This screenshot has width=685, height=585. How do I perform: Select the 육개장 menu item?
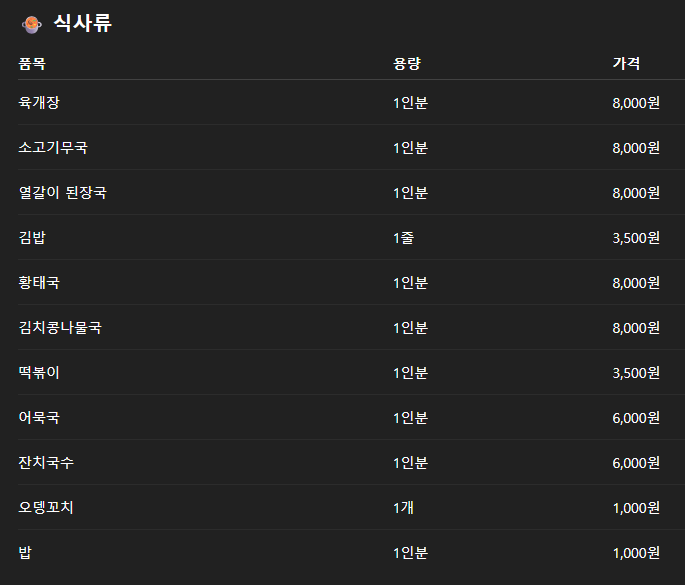(x=39, y=103)
